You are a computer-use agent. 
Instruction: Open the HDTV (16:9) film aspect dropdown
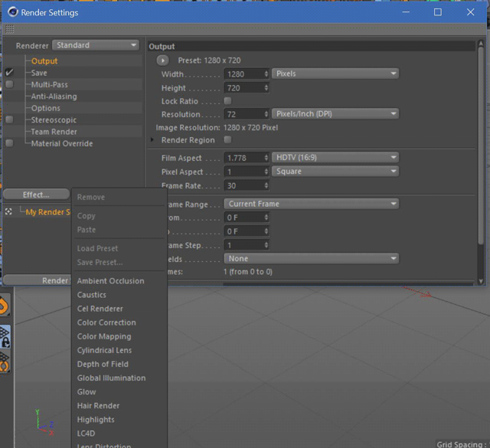tap(335, 158)
